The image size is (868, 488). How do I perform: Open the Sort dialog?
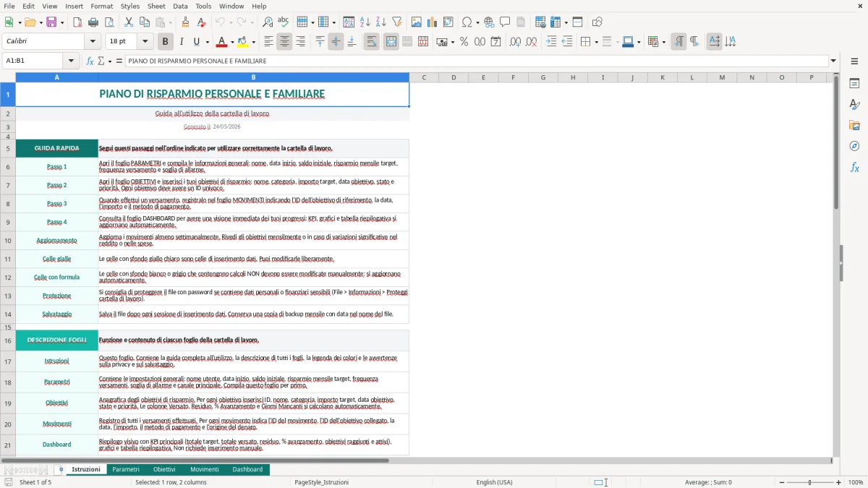[349, 22]
